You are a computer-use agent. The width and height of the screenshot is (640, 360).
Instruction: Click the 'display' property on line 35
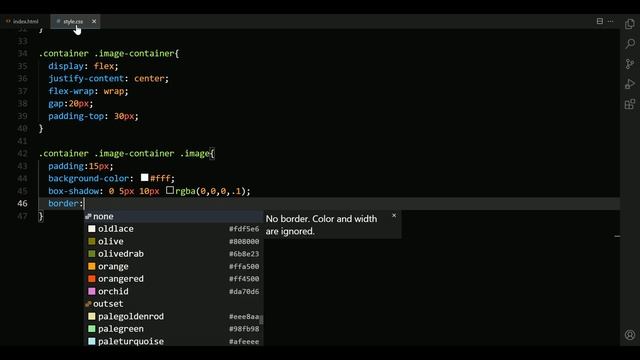[x=66, y=66]
